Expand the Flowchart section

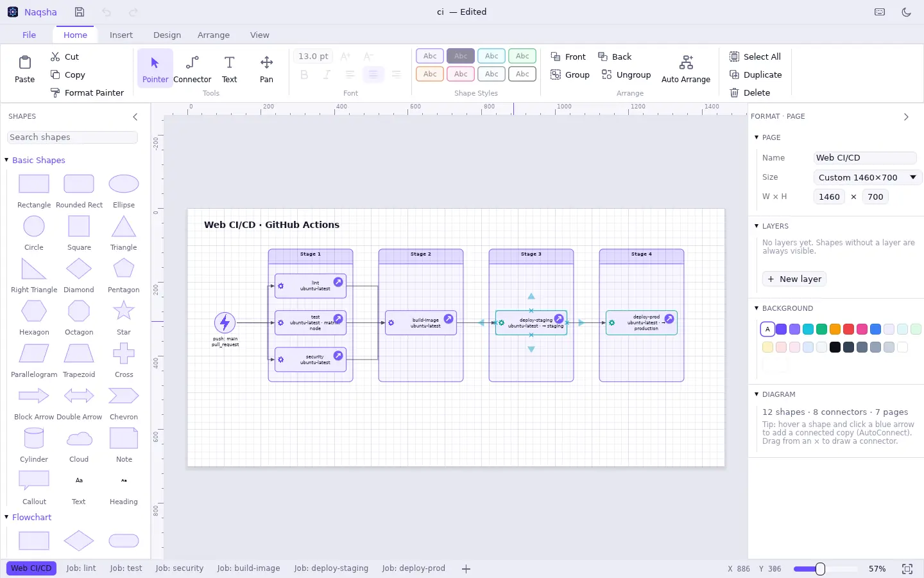click(x=28, y=517)
